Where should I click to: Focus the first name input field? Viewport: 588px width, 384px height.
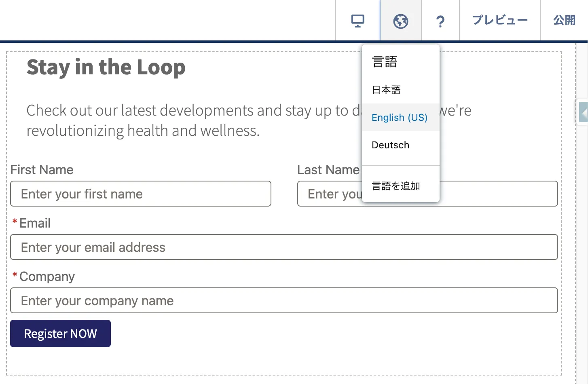pyautogui.click(x=140, y=194)
